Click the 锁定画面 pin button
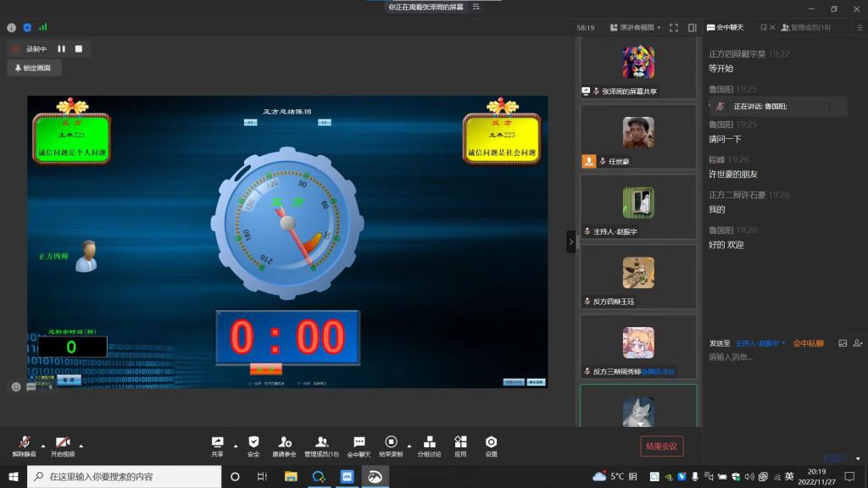 point(34,68)
